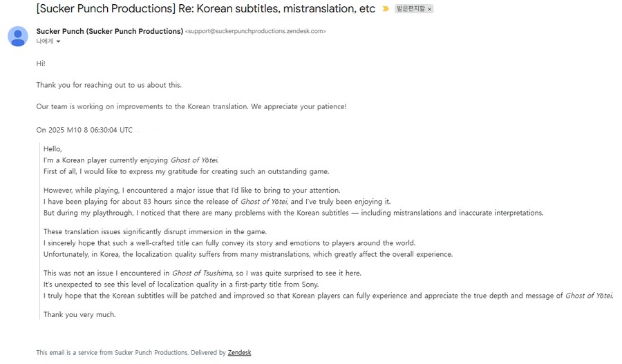
Task: Click sender name Sucker Punch (Sucker Punch Productions)
Action: [x=109, y=31]
